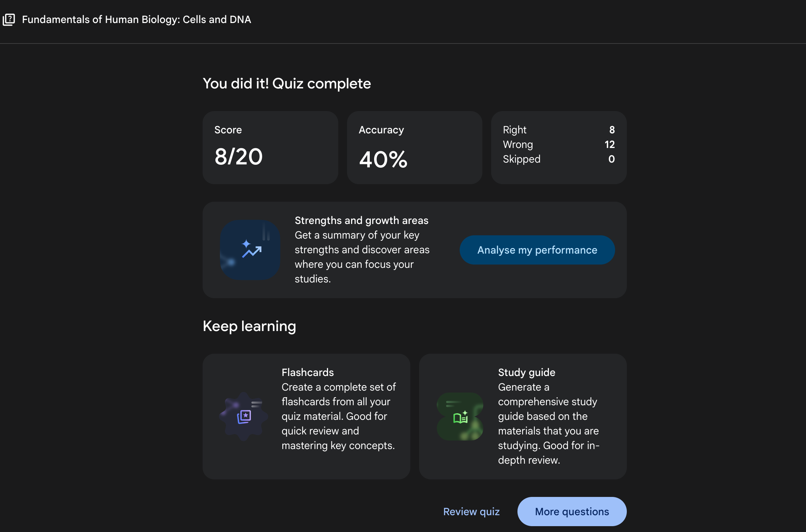This screenshot has height=532, width=806.
Task: Click the growth chart icon beside Strengths
Action: (250, 250)
